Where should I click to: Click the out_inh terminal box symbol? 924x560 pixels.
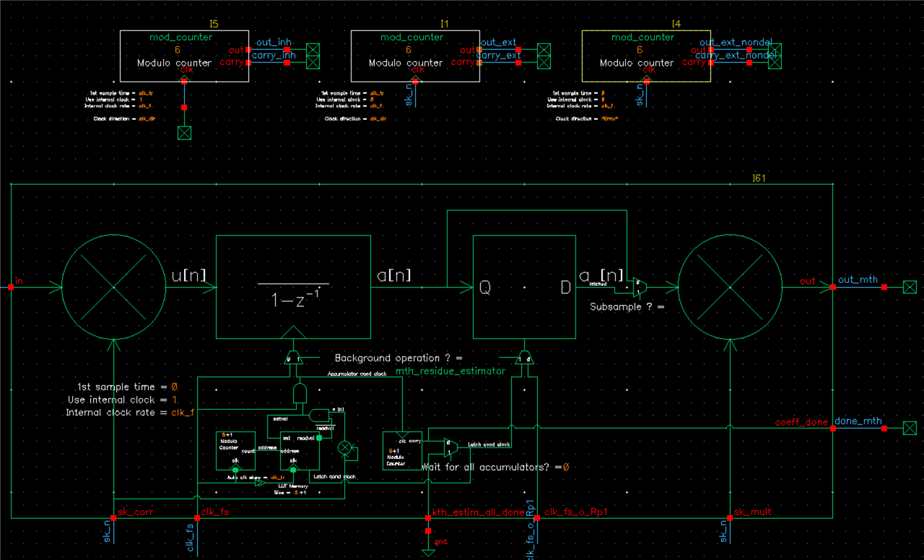click(x=313, y=51)
